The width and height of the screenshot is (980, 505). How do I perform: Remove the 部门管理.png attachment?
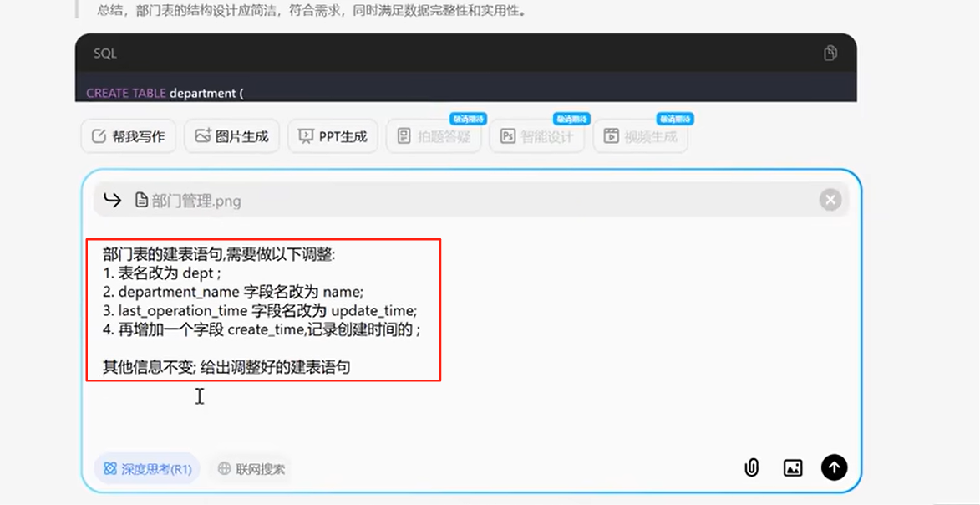pos(830,199)
